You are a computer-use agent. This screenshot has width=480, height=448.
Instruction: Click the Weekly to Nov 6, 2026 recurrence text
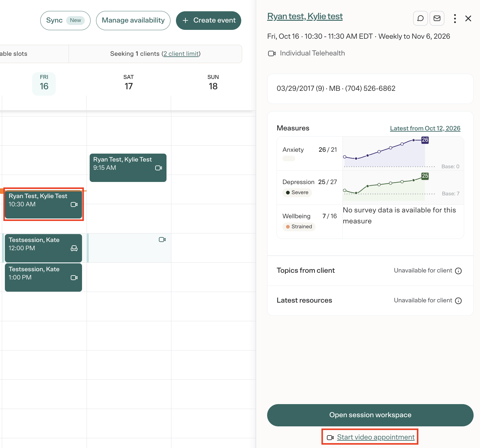(x=414, y=36)
